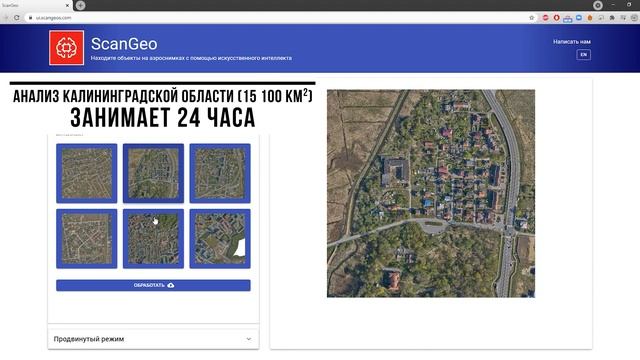640x360 pixels.
Task: Open the blue chat bubble extension icon
Action: pyautogui.click(x=579, y=18)
